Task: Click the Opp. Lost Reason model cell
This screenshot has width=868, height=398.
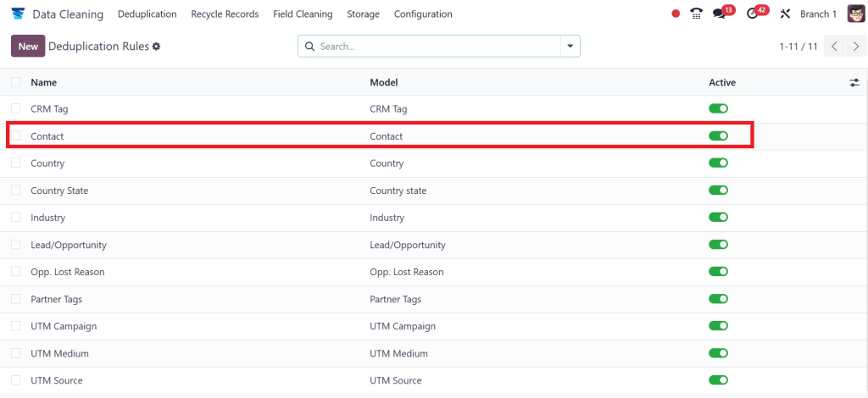Action: [x=406, y=272]
